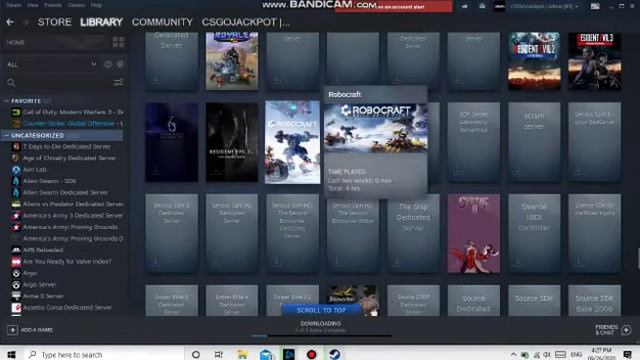Image resolution: width=640 pixels, height=360 pixels.
Task: Switch to the LIBRARY tab
Action: 101,22
